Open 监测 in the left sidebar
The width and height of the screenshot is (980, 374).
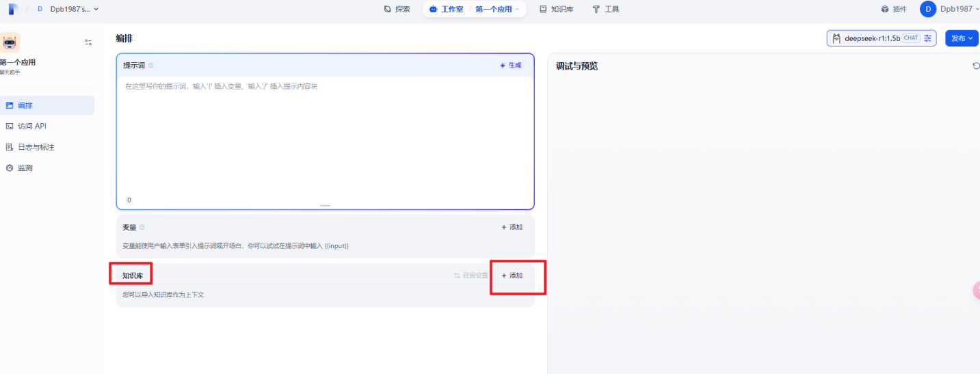[x=47, y=168]
